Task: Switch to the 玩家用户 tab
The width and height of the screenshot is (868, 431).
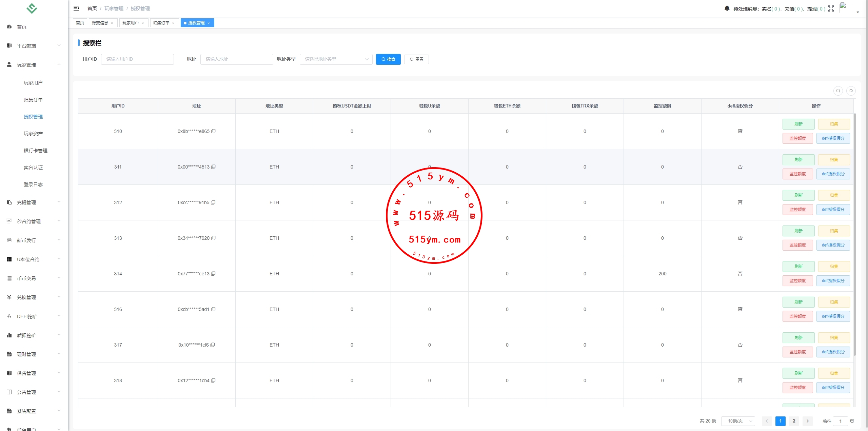Action: [131, 23]
